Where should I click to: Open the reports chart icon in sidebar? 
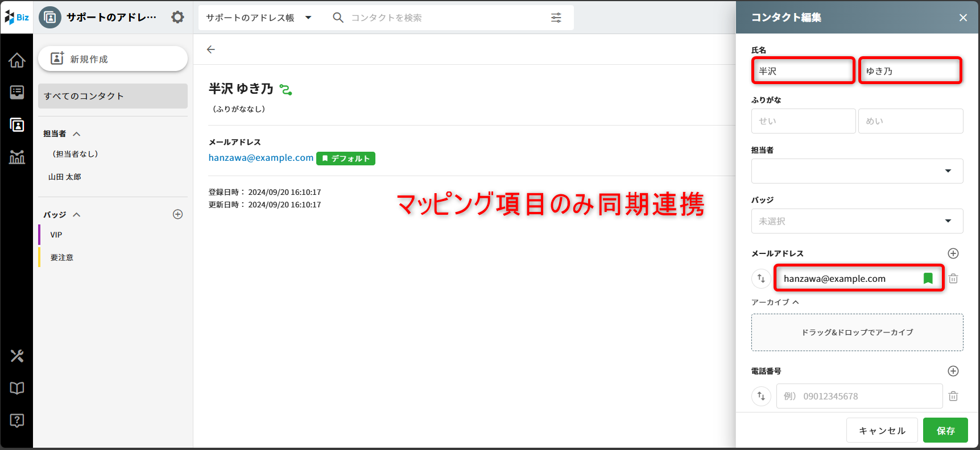[x=17, y=157]
